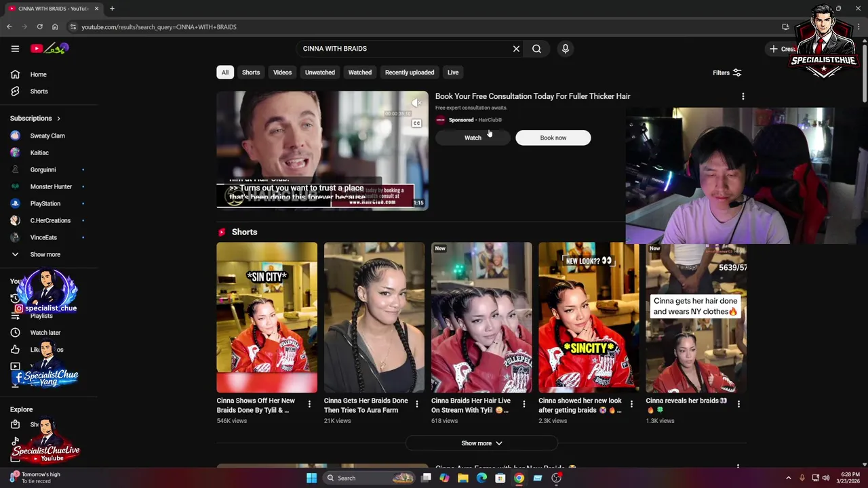Open the weather widget 'Tomorrow's high'
The image size is (868, 488).
(x=35, y=478)
